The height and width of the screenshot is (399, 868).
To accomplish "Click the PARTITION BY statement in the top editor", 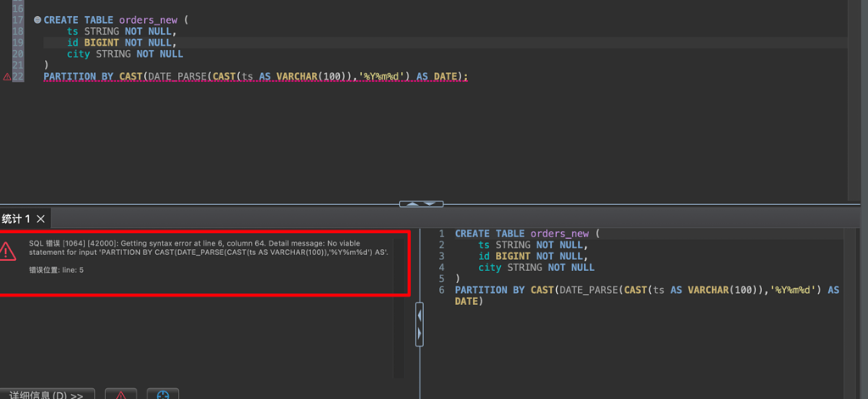I will pyautogui.click(x=254, y=76).
